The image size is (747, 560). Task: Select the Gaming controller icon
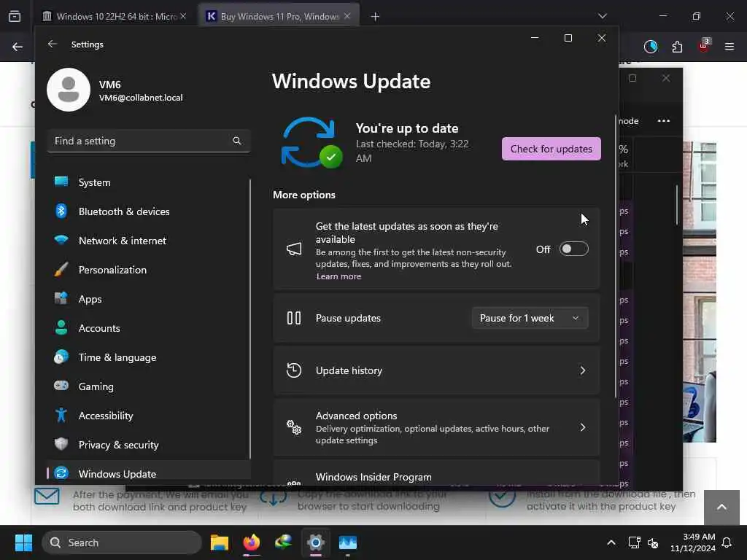[x=61, y=386]
